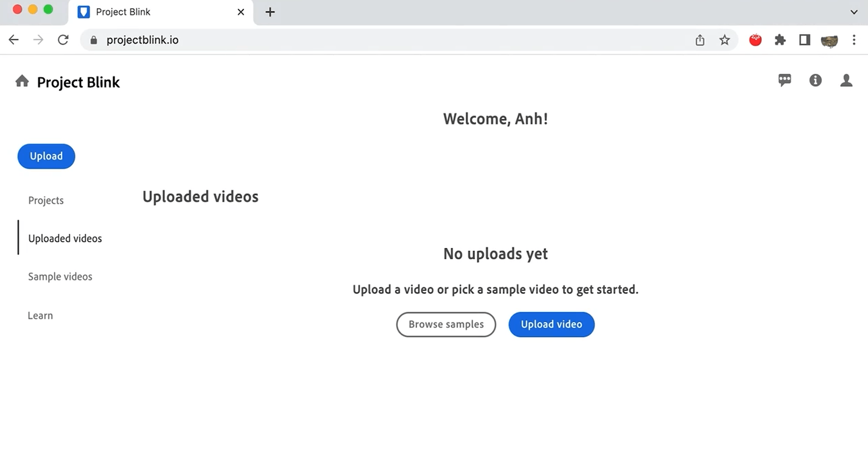View site security via the padlock icon

point(94,40)
